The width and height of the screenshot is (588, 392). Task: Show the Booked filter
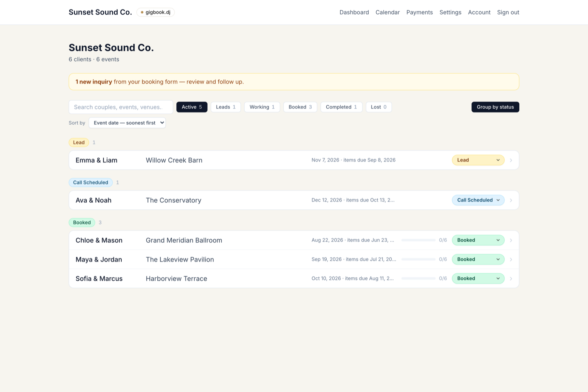(300, 107)
